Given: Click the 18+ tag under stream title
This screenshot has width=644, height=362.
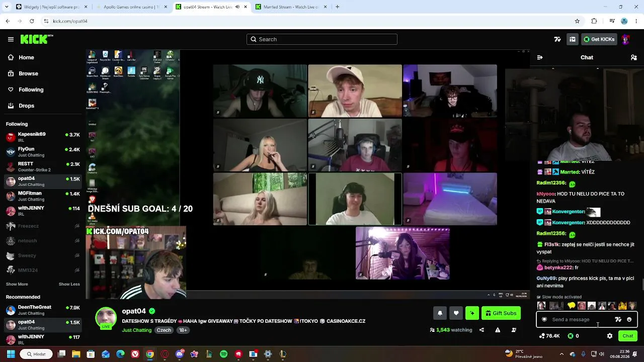Looking at the screenshot, I should (x=183, y=330).
